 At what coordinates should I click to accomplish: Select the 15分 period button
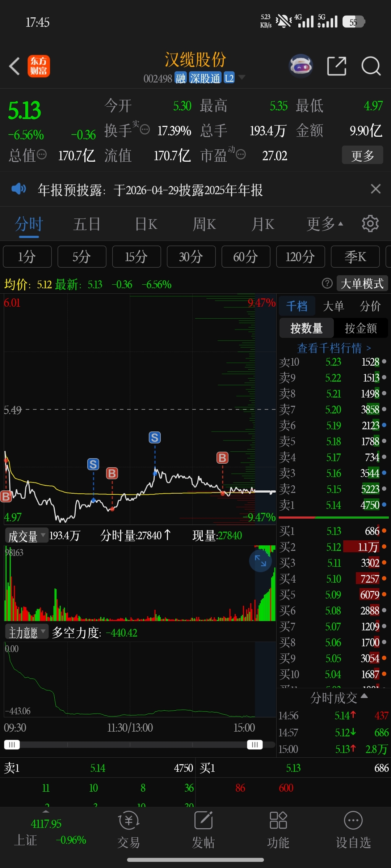[x=136, y=256]
